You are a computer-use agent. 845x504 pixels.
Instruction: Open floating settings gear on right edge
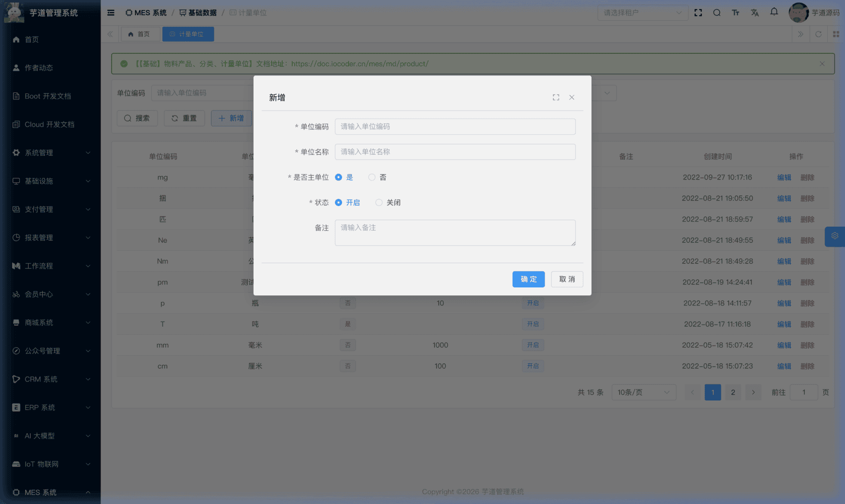[834, 236]
